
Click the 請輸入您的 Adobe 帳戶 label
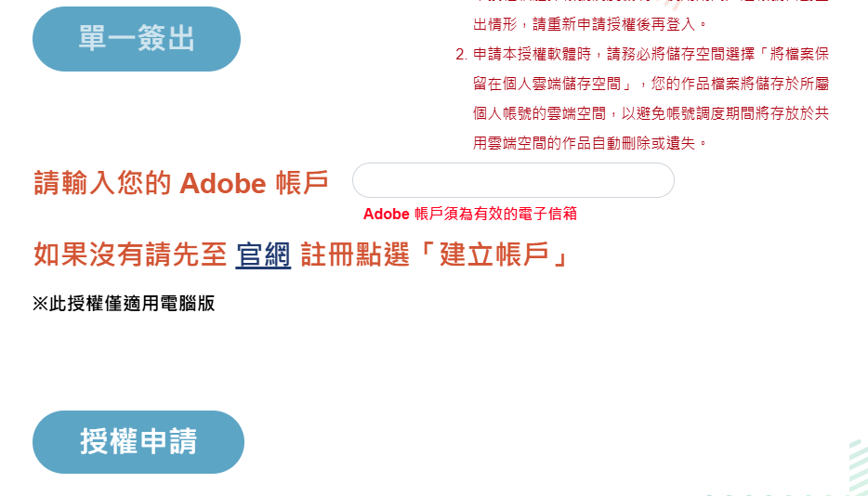click(181, 183)
